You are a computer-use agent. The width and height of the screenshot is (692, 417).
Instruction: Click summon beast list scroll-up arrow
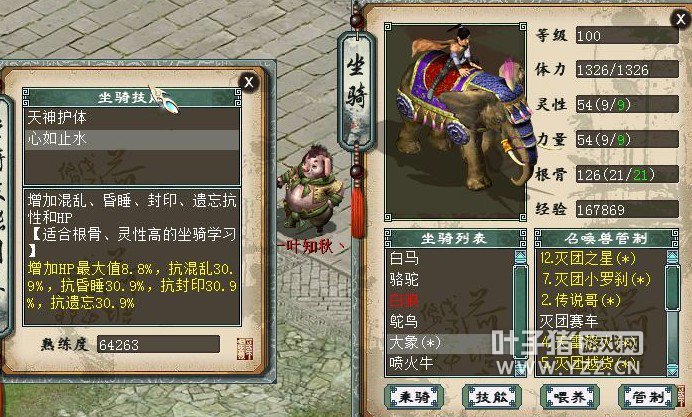point(672,257)
